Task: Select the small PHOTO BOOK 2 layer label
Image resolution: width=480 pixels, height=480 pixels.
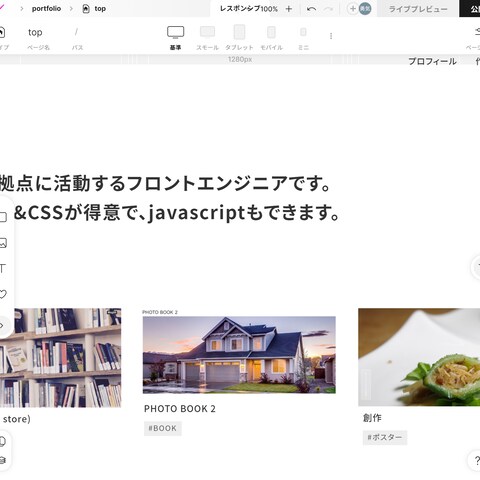Action: 160,312
